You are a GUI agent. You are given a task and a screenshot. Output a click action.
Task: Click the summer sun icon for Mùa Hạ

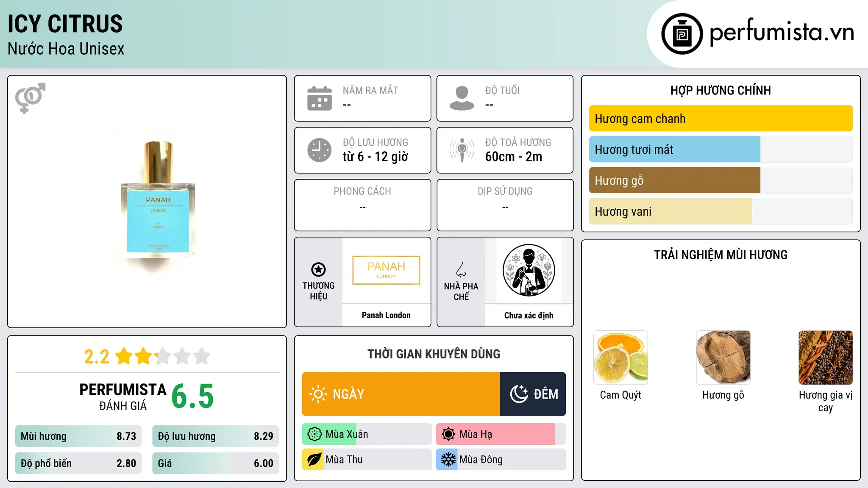(448, 434)
